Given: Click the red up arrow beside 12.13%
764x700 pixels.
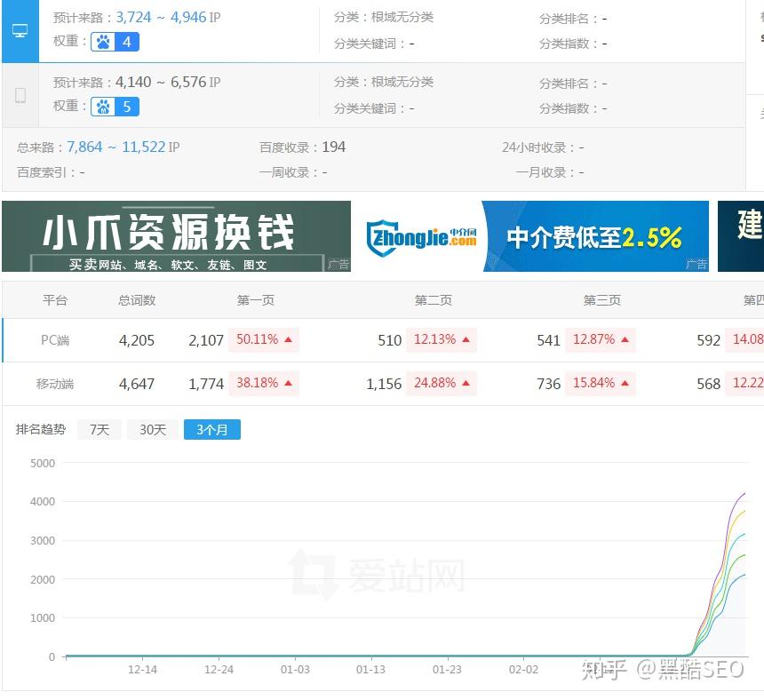Looking at the screenshot, I should [x=466, y=339].
